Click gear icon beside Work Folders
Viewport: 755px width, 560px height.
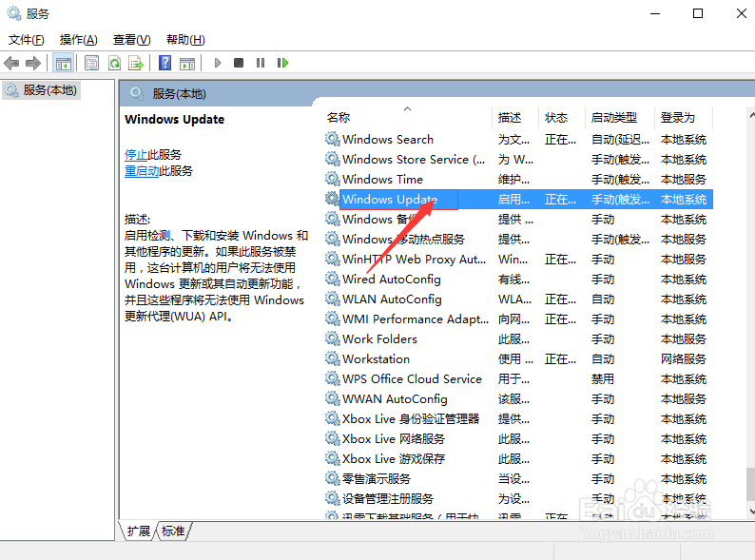pyautogui.click(x=332, y=339)
